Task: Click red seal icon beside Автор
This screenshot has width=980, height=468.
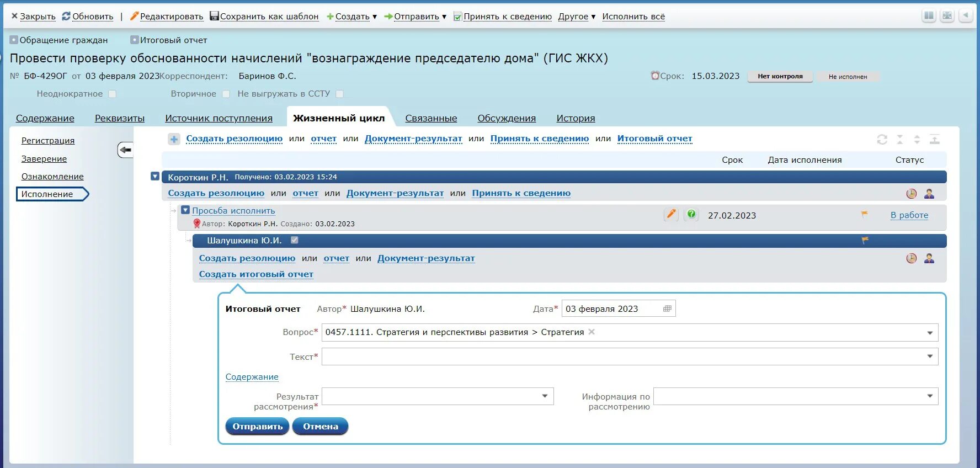Action: point(196,224)
